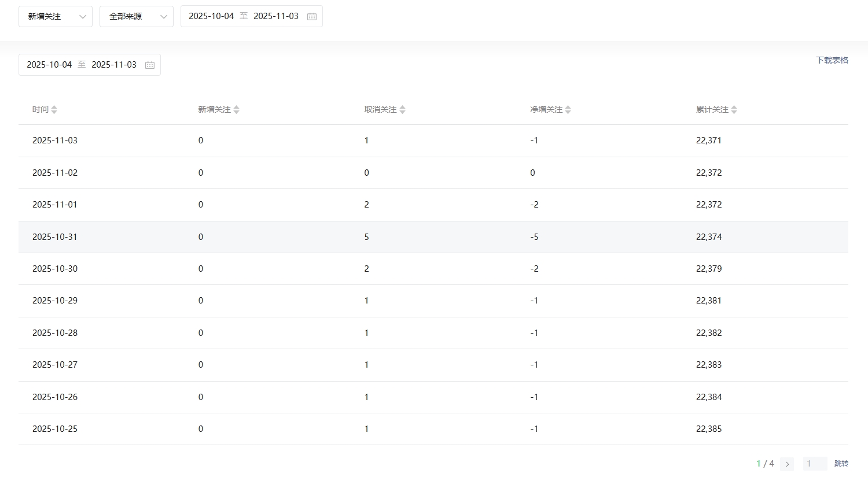Sort by 净增关注 column sort icon
This screenshot has height=481, width=868.
(568, 109)
